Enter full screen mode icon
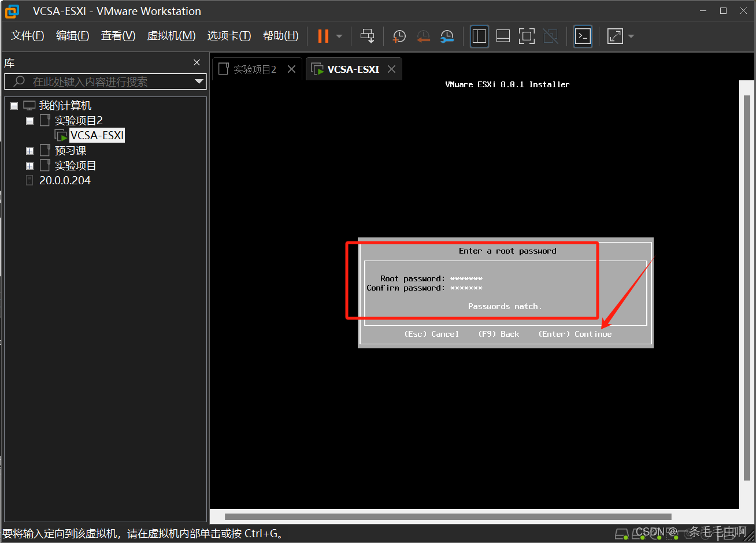The image size is (756, 543). 527,36
